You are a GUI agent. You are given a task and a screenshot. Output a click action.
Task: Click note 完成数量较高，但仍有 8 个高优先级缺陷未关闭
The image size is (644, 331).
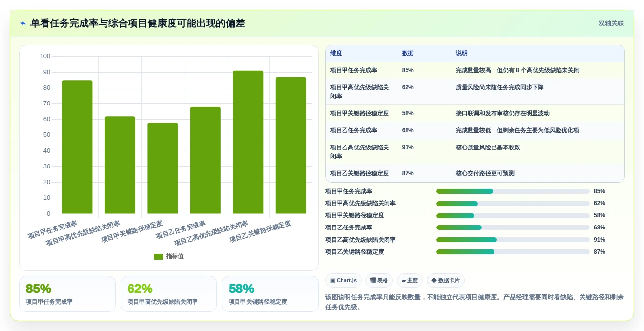coord(517,70)
